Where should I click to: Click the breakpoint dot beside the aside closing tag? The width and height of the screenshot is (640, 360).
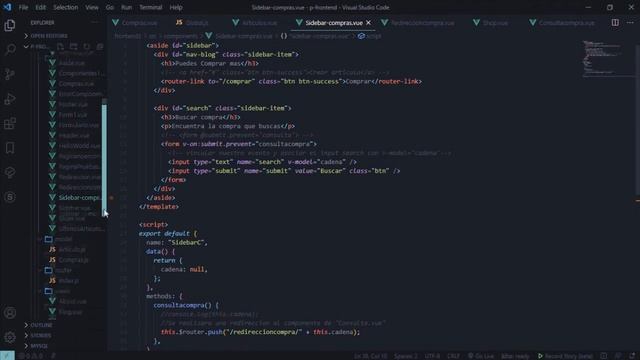click(111, 198)
